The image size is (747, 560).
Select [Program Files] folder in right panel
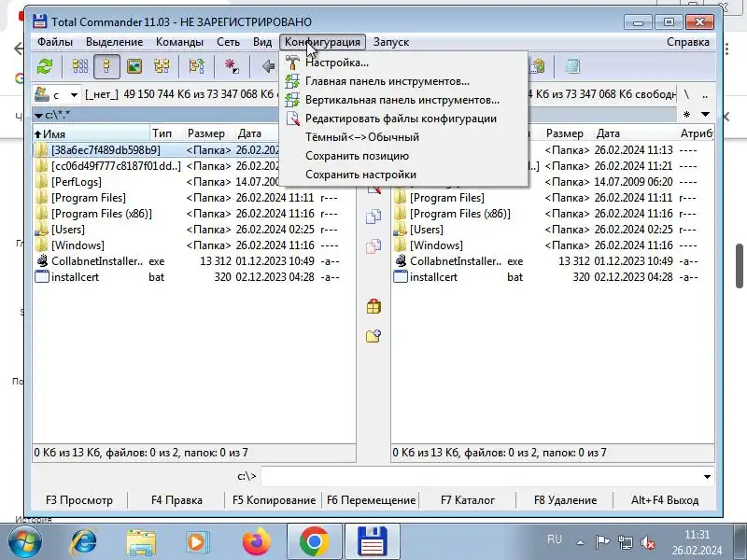[553, 198]
